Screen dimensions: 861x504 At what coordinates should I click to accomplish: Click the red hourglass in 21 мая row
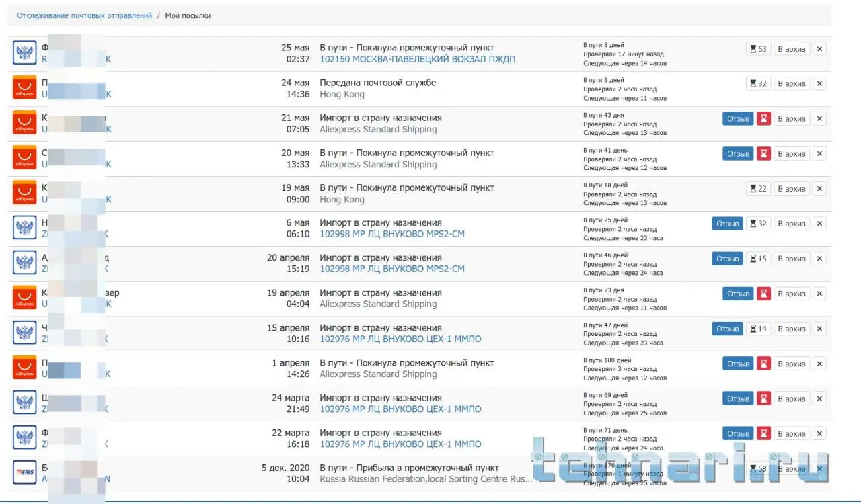point(763,119)
